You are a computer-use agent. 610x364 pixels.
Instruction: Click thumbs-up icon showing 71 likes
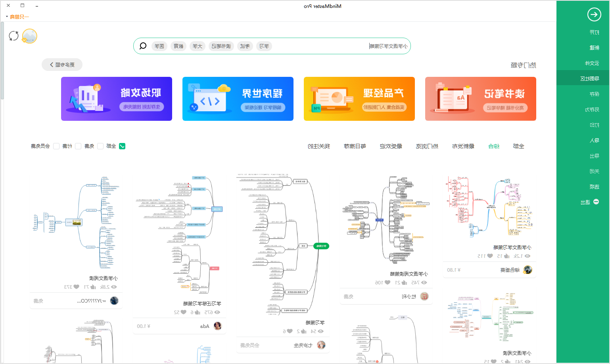pos(93,287)
